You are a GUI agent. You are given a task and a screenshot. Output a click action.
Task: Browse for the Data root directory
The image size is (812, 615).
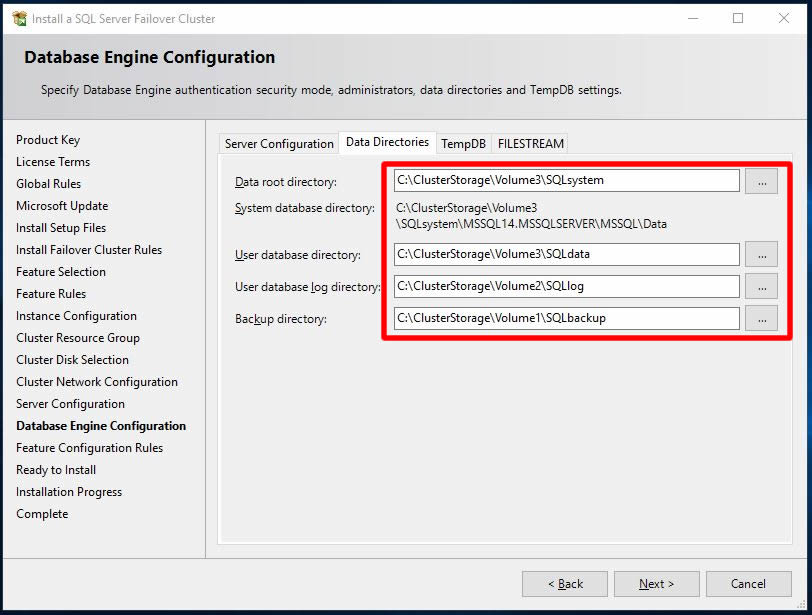761,181
